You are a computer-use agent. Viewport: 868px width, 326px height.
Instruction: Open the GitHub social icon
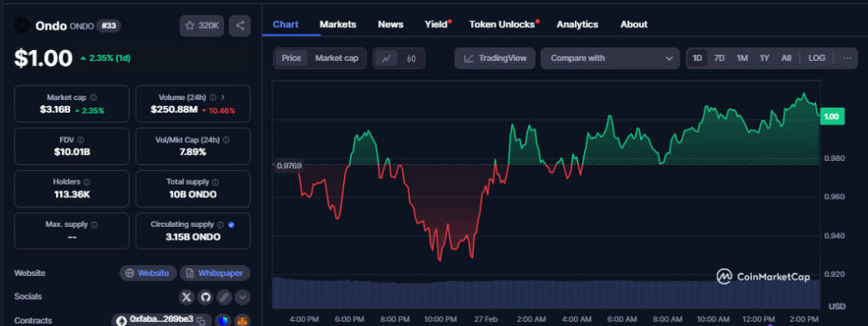(205, 297)
